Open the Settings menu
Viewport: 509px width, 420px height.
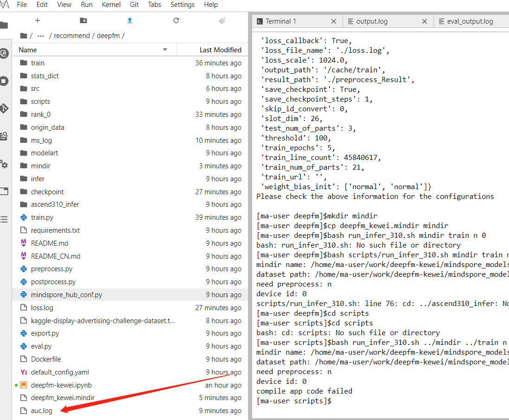coord(183,5)
